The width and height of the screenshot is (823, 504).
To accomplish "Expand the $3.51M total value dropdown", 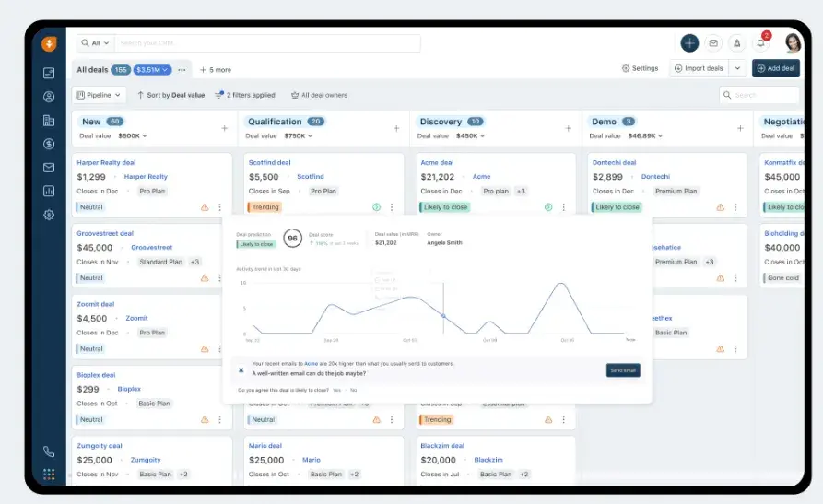I will (152, 70).
